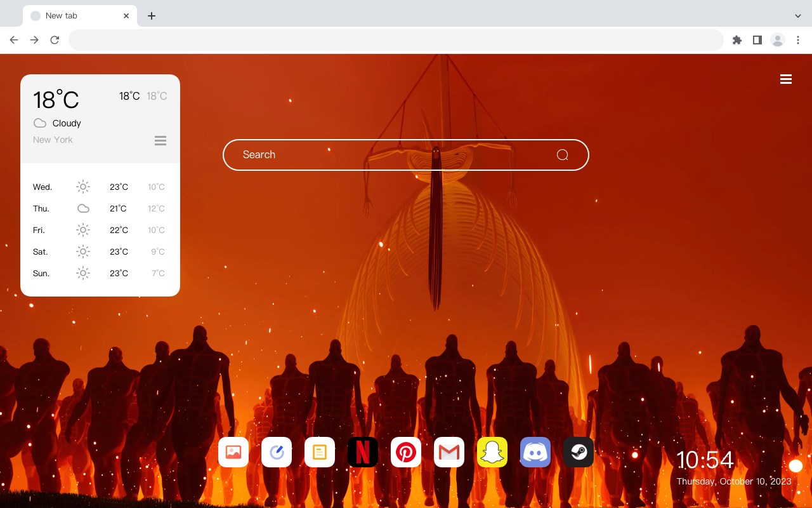
Task: Click Friday's high temperature 22°C
Action: pyautogui.click(x=119, y=230)
